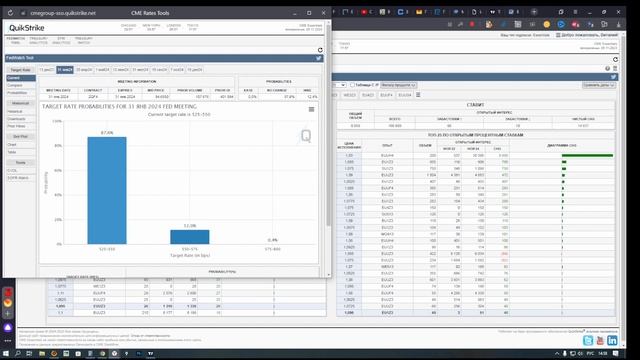Click the STIR Analytics menu item
This screenshot has height=360, width=640.
point(61,40)
